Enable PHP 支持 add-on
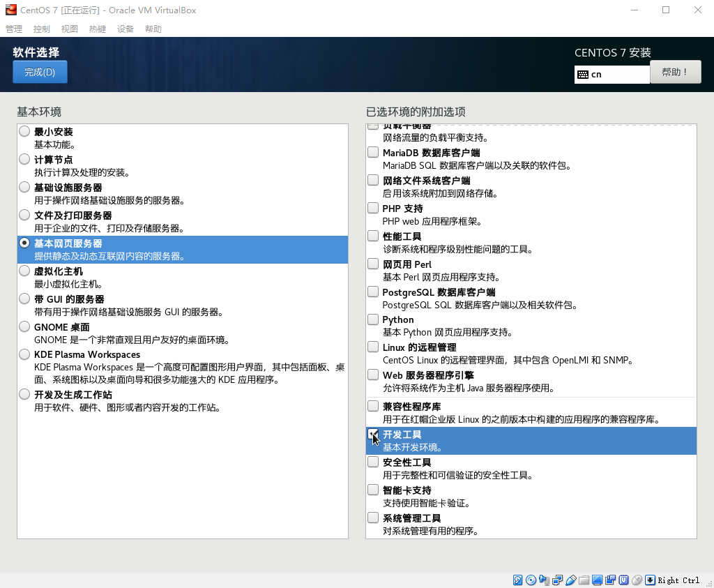The height and width of the screenshot is (588, 714). pos(373,208)
